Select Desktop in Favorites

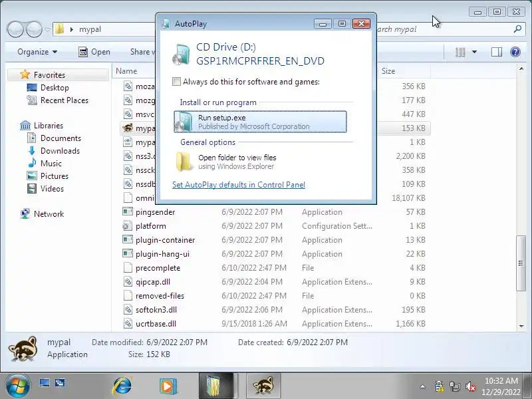click(55, 88)
